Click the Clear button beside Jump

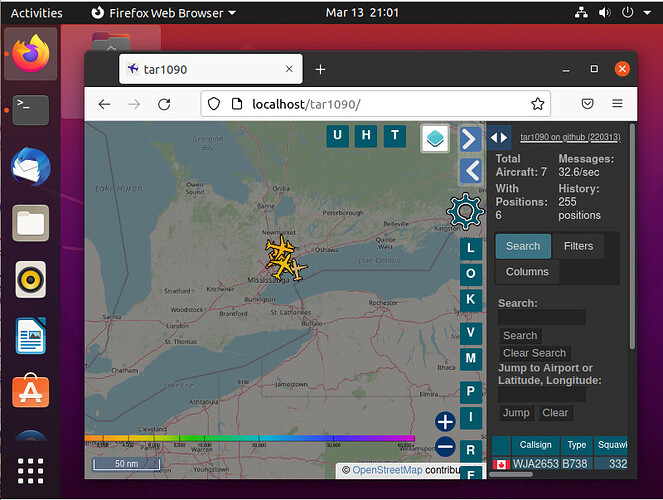(555, 413)
